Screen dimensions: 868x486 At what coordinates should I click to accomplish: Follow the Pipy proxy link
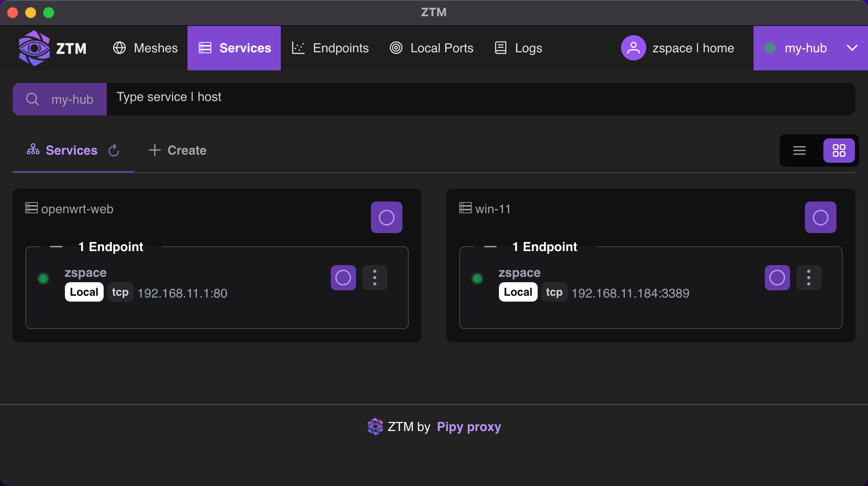469,426
